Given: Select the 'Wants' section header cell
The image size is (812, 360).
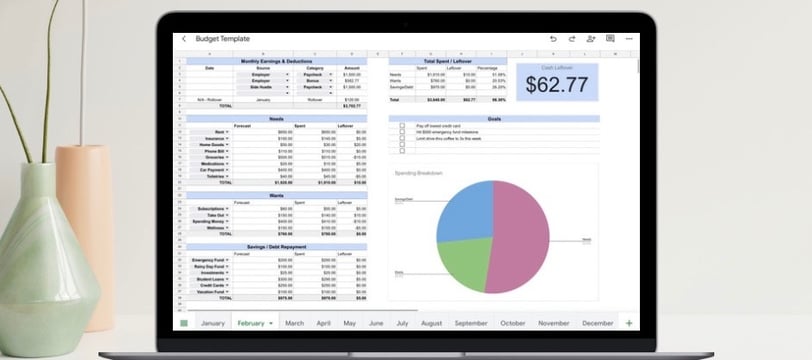Looking at the screenshot, I should pos(277,196).
